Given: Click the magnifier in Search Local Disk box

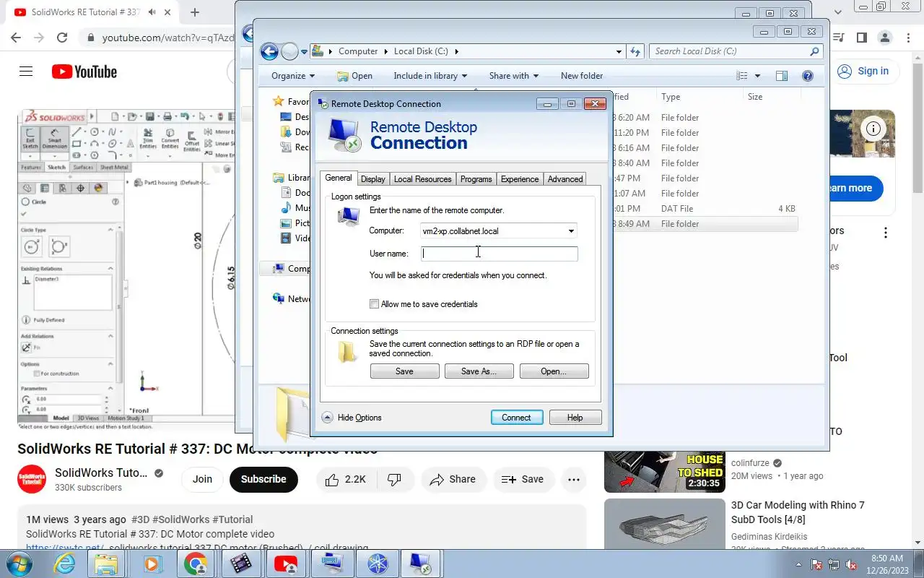Looking at the screenshot, I should 815,51.
